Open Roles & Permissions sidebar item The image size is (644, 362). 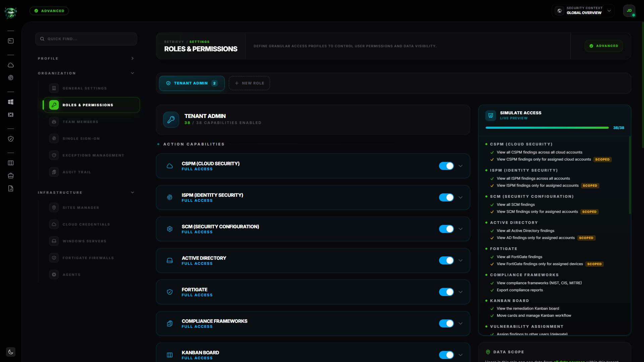(x=91, y=105)
